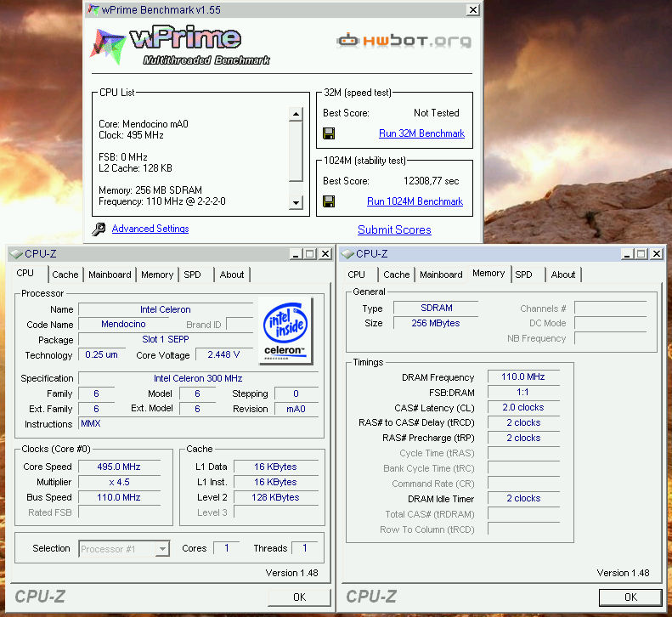
Task: Click 'Not Tested' 32M best score text
Action: click(x=437, y=113)
